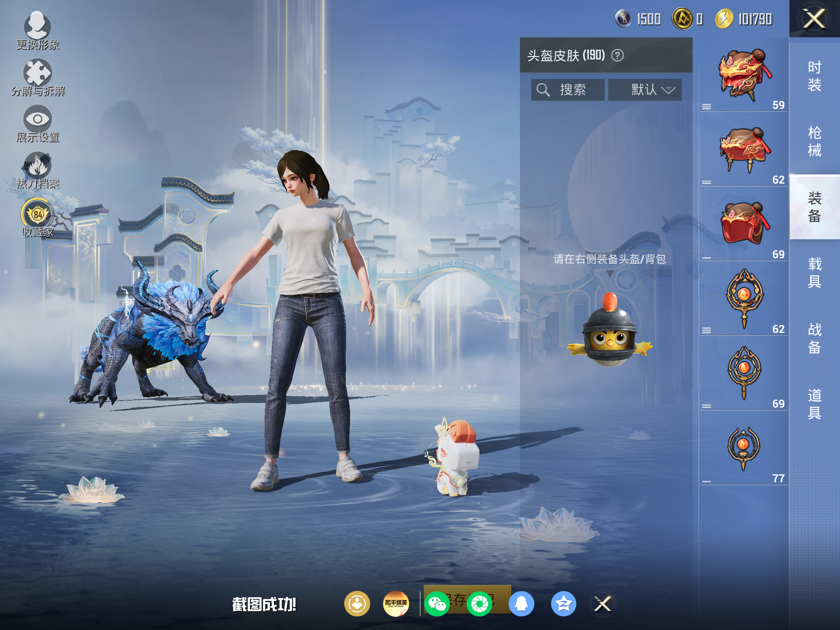Open the 战备 tab
Screen dimensions: 840x630
click(814, 338)
